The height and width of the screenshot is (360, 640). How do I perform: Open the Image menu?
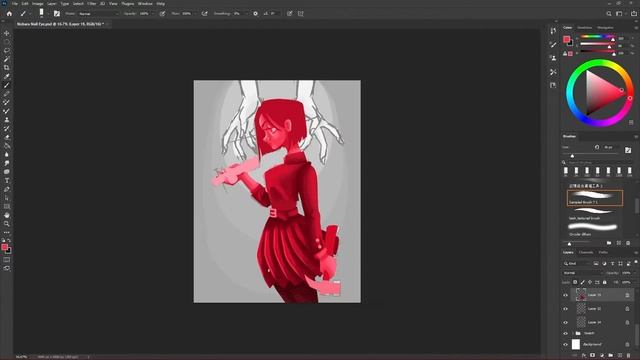pos(38,4)
